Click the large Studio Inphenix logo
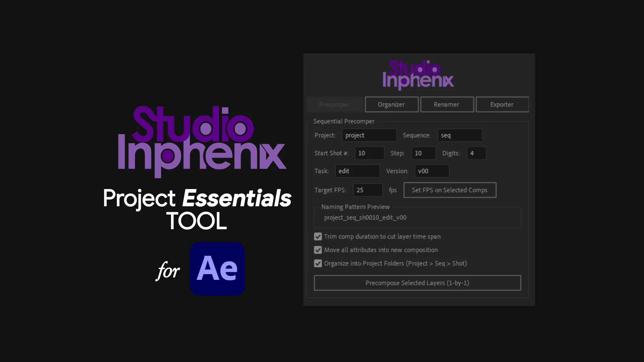 (202, 141)
